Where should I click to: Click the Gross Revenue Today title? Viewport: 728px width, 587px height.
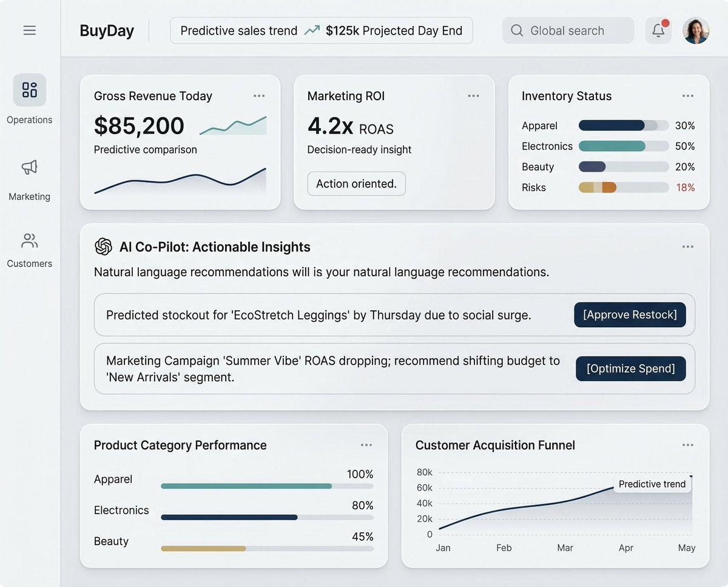[x=153, y=96]
